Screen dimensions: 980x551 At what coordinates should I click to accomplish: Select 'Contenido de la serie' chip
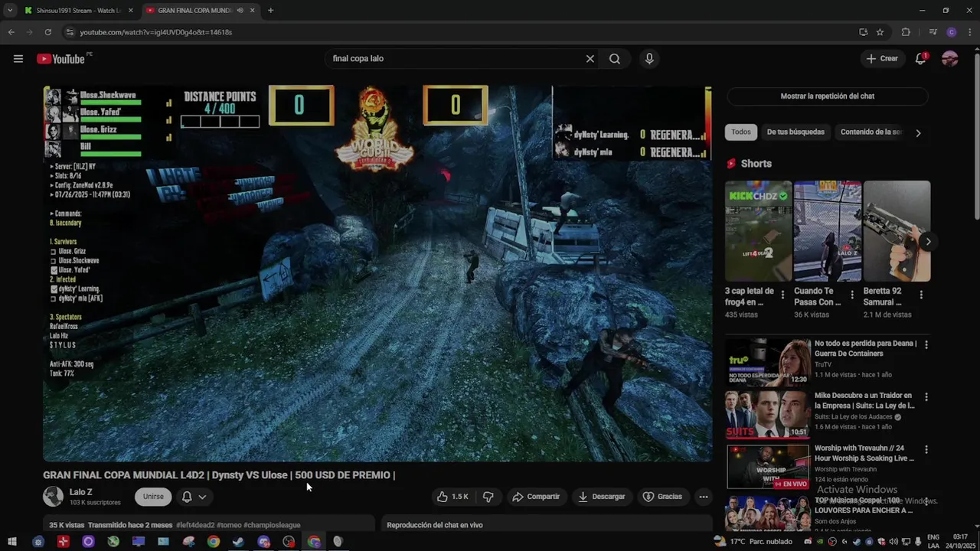pos(871,132)
